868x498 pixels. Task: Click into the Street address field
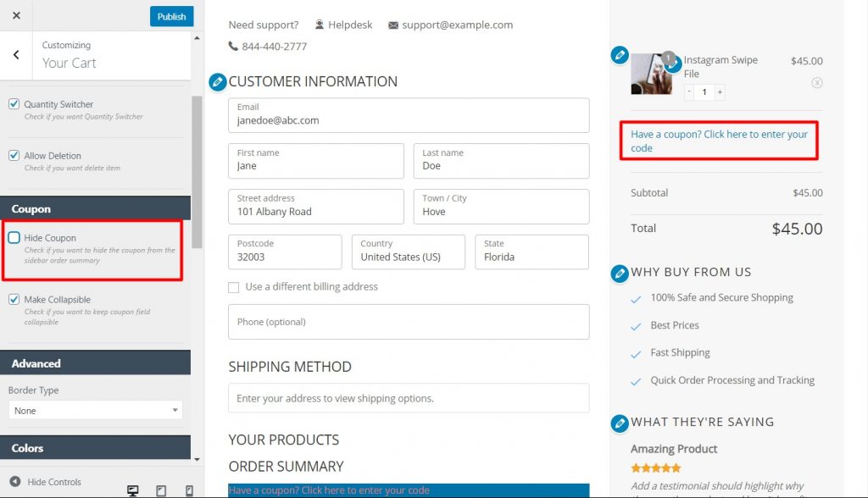point(316,207)
